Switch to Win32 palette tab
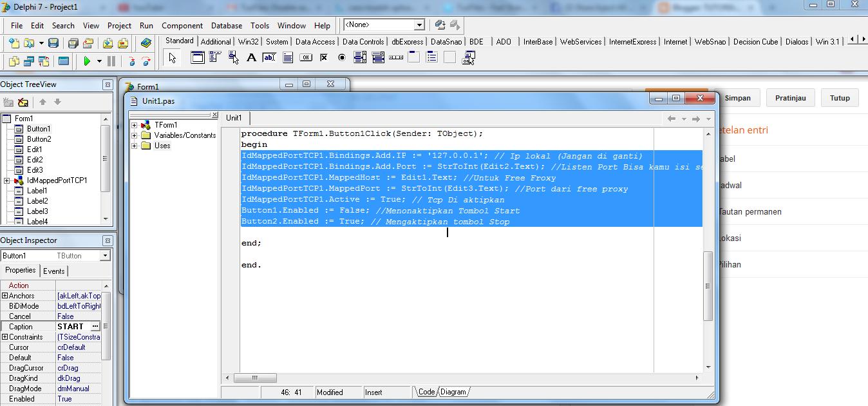This screenshot has height=406, width=868. click(x=249, y=42)
